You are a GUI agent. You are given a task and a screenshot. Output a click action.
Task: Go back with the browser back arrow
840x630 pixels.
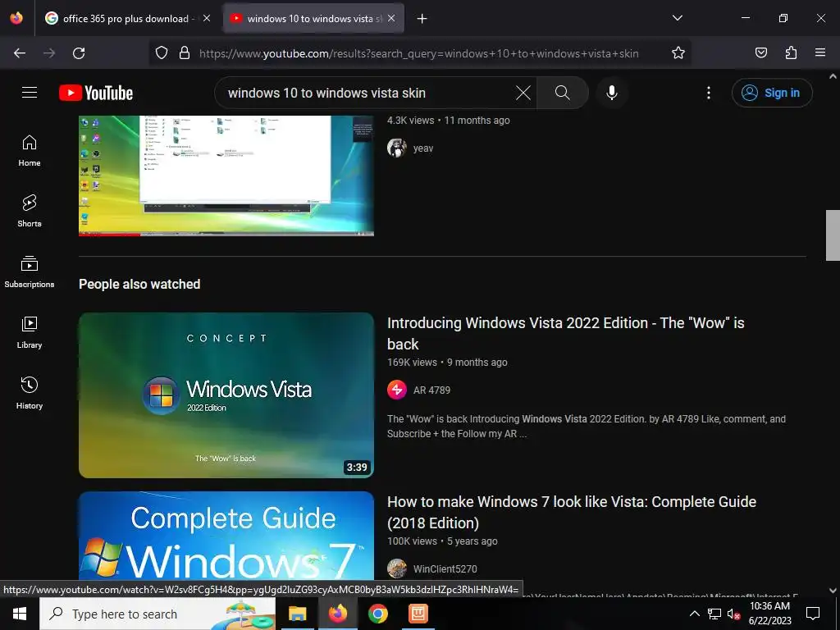coord(20,53)
